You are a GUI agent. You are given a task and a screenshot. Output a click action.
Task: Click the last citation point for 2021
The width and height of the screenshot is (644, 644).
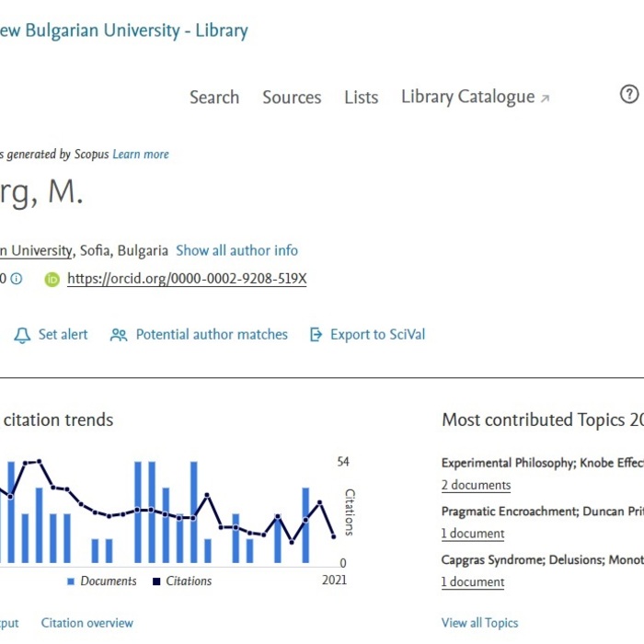334,536
